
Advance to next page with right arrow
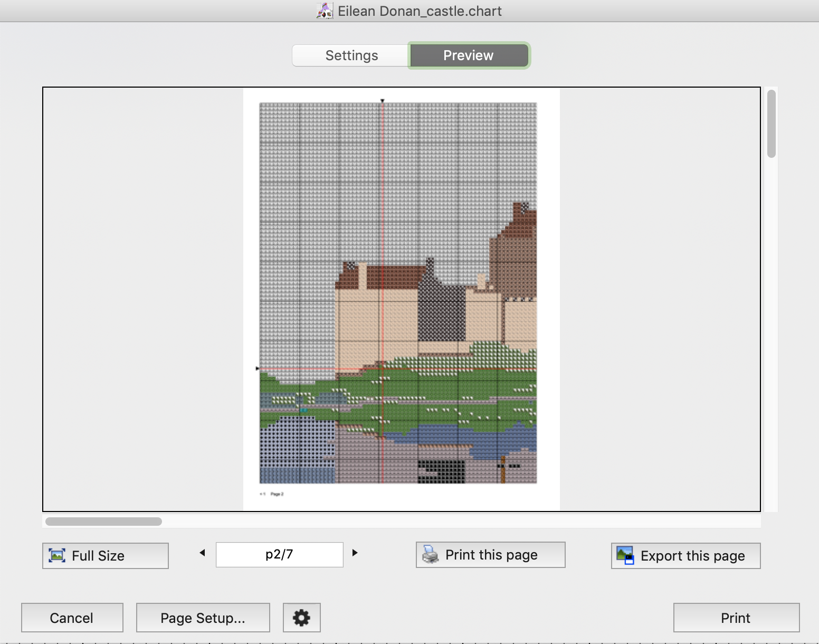click(355, 553)
